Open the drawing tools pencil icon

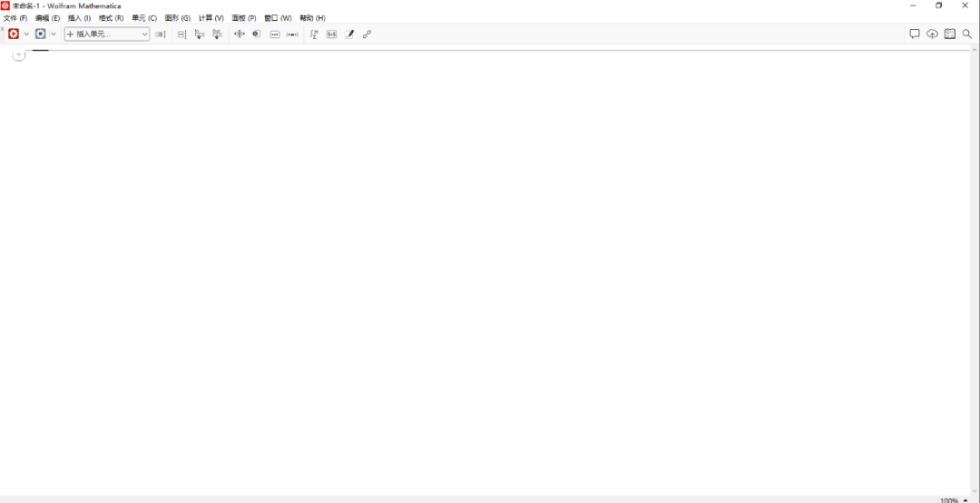click(x=349, y=35)
